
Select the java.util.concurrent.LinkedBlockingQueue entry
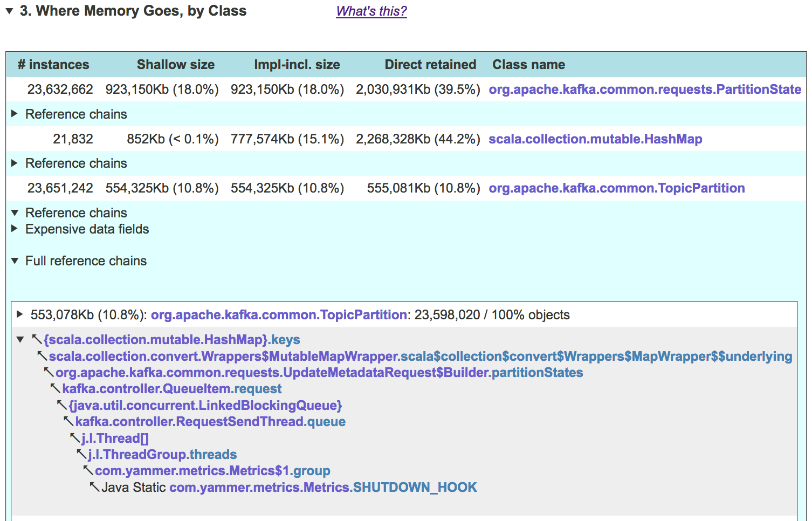pos(205,406)
